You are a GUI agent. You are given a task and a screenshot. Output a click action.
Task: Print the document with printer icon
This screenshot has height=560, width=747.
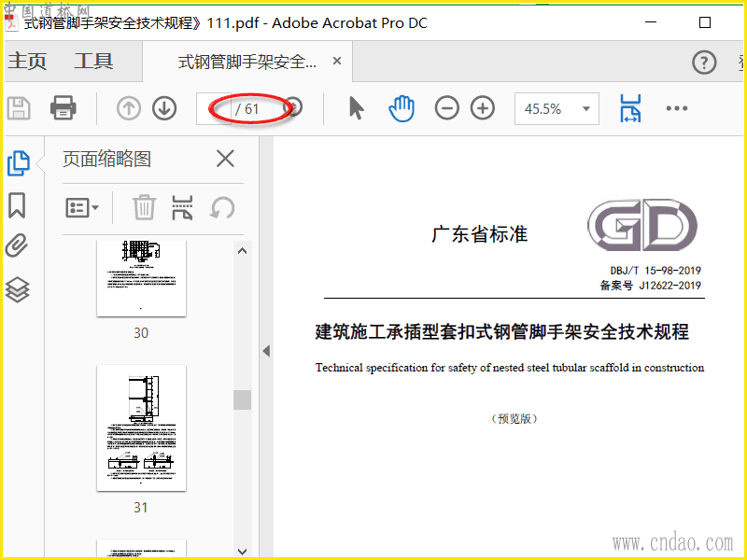pos(63,107)
